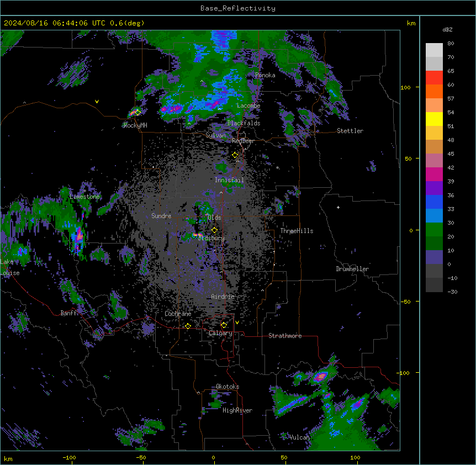Select the Lacombe label

point(248,105)
